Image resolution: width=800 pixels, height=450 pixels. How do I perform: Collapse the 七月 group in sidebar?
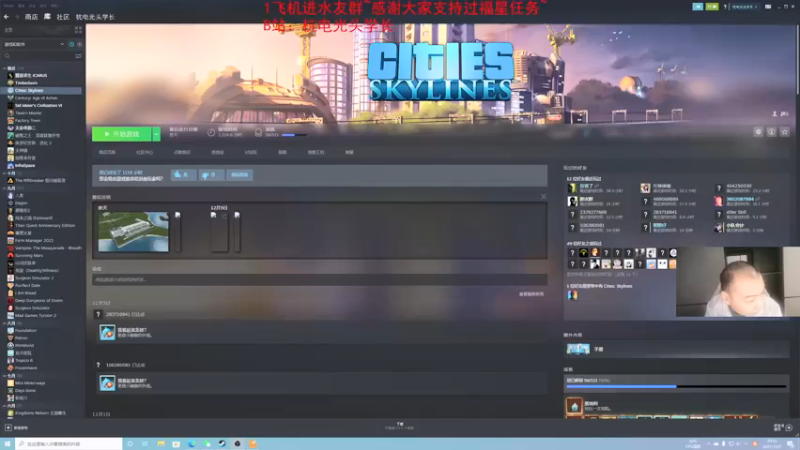click(x=5, y=376)
